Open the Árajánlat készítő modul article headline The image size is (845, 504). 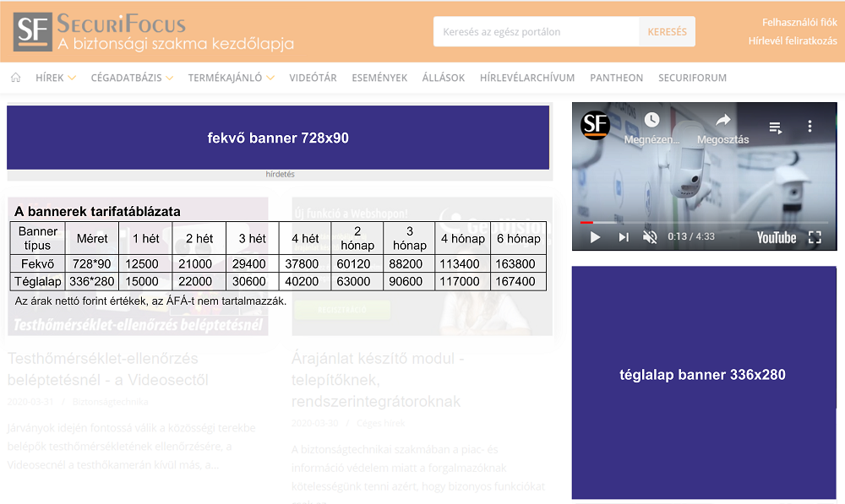click(377, 380)
